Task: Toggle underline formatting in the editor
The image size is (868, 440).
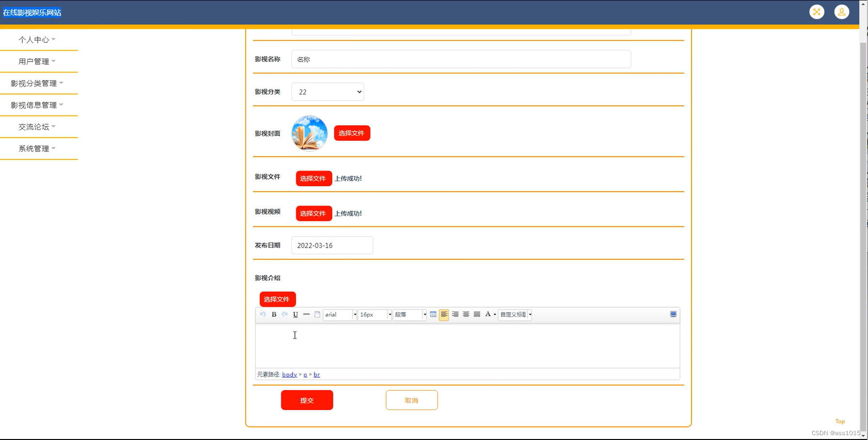Action: click(295, 314)
